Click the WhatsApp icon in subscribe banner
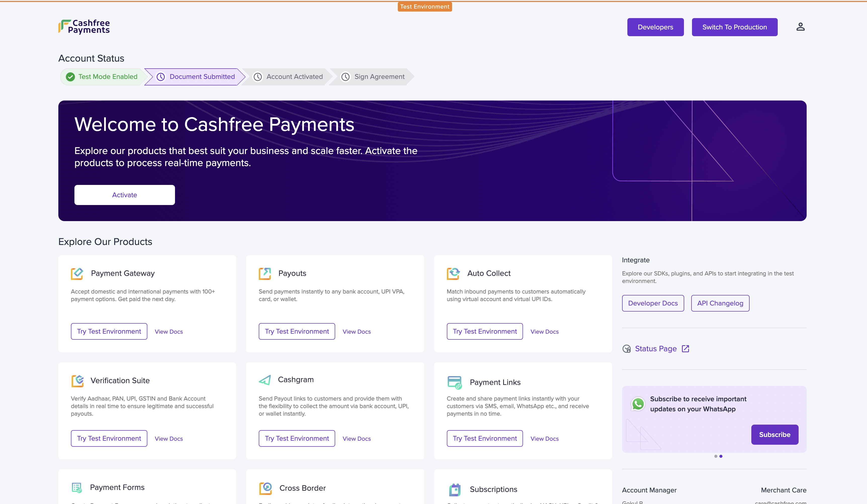 [x=638, y=404]
